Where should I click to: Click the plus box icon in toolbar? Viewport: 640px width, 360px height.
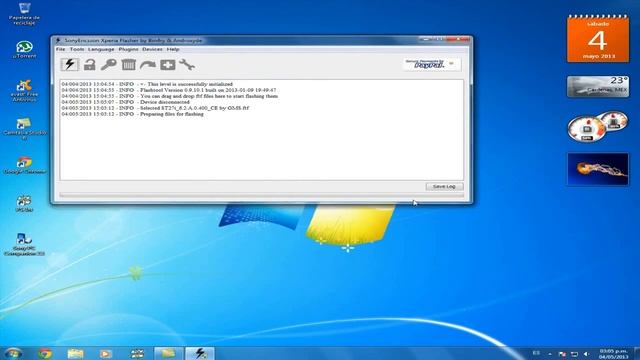point(167,64)
